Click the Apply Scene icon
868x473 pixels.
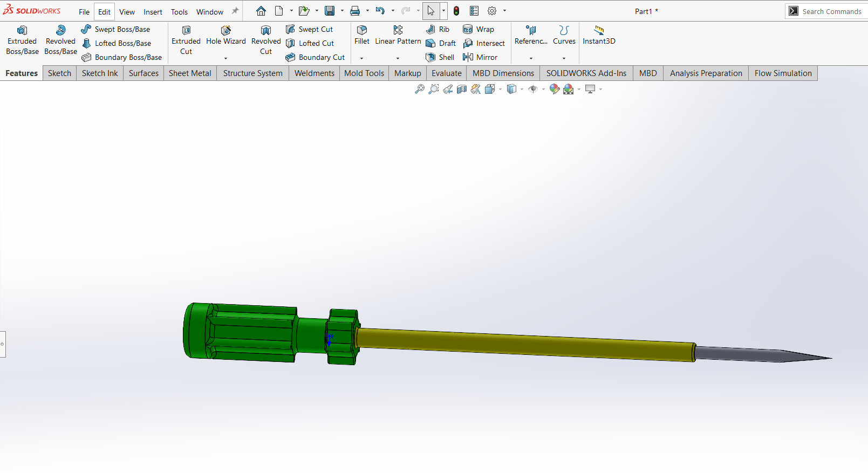pyautogui.click(x=569, y=89)
